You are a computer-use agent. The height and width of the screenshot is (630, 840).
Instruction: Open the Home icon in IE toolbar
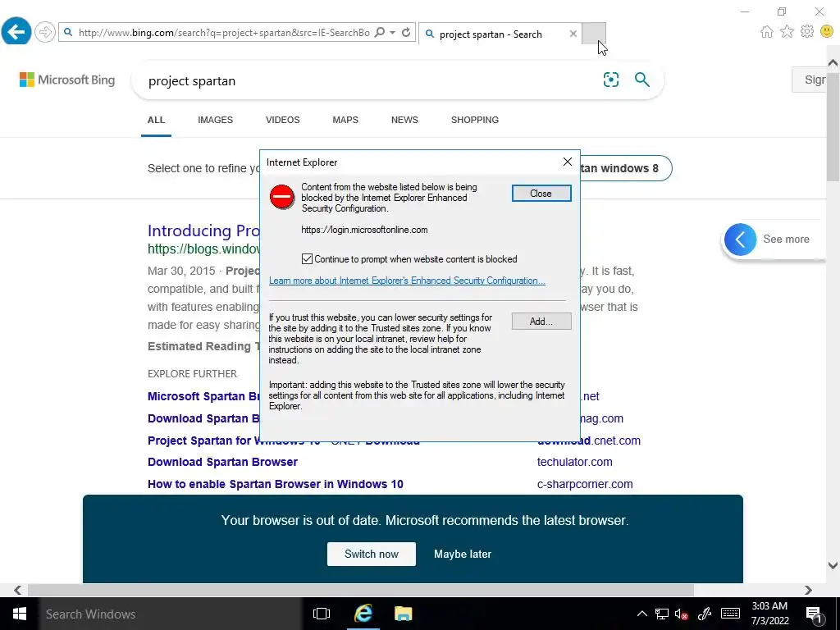coord(767,32)
